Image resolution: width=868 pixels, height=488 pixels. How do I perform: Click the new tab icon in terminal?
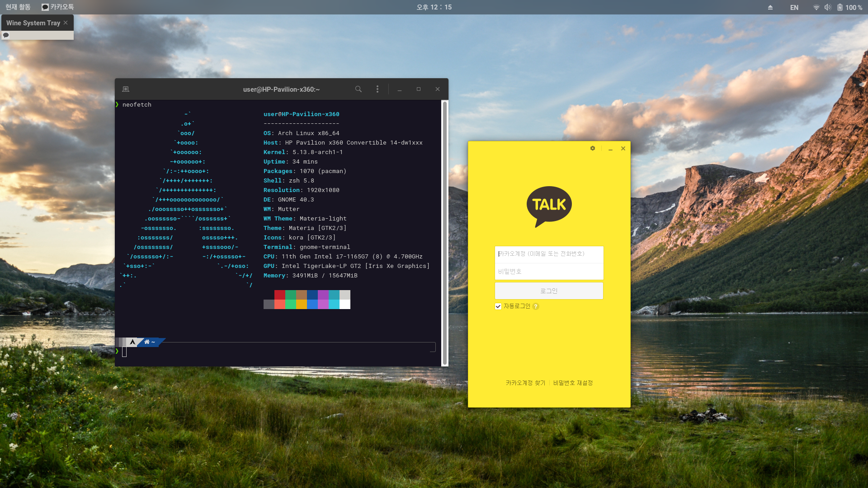coord(126,89)
